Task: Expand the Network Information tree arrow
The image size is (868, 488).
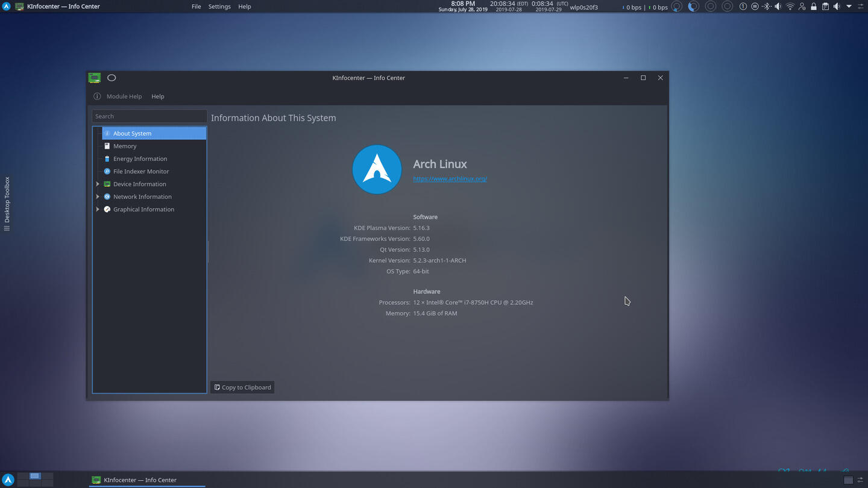Action: [98, 196]
